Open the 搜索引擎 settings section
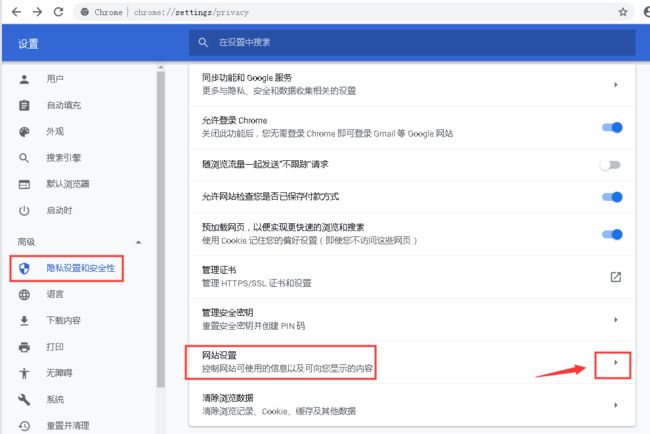 (x=63, y=158)
